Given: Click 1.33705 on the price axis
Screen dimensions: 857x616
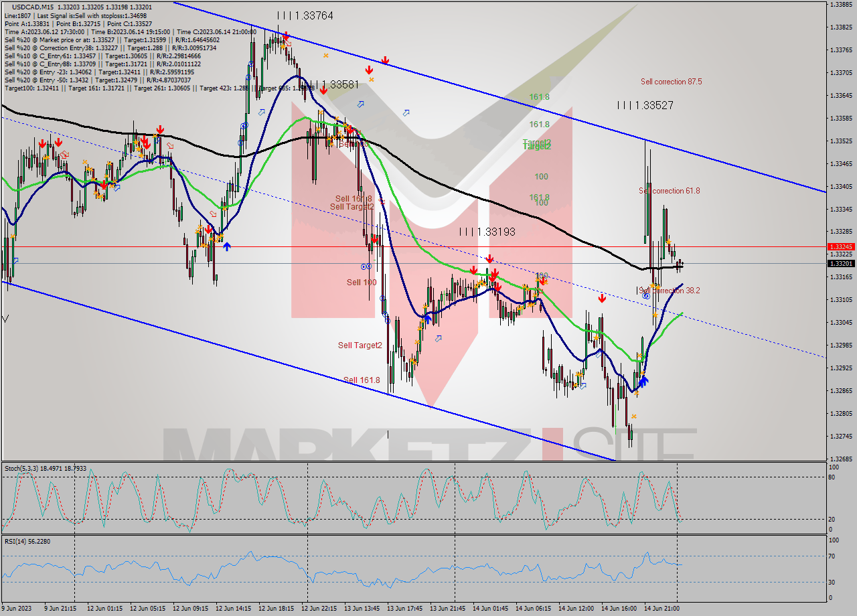Looking at the screenshot, I should coord(840,73).
